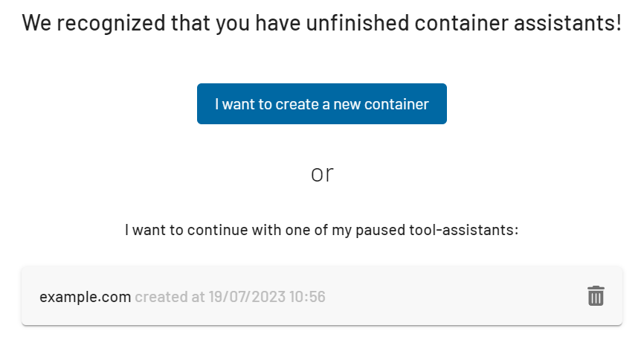Click the word "recognized" in the heading
Image resolution: width=644 pixels, height=340 pixels.
[111, 23]
